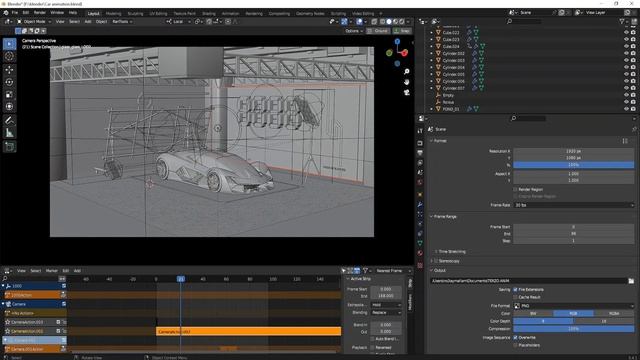Open the Modifier wrench properties tab

(420, 204)
